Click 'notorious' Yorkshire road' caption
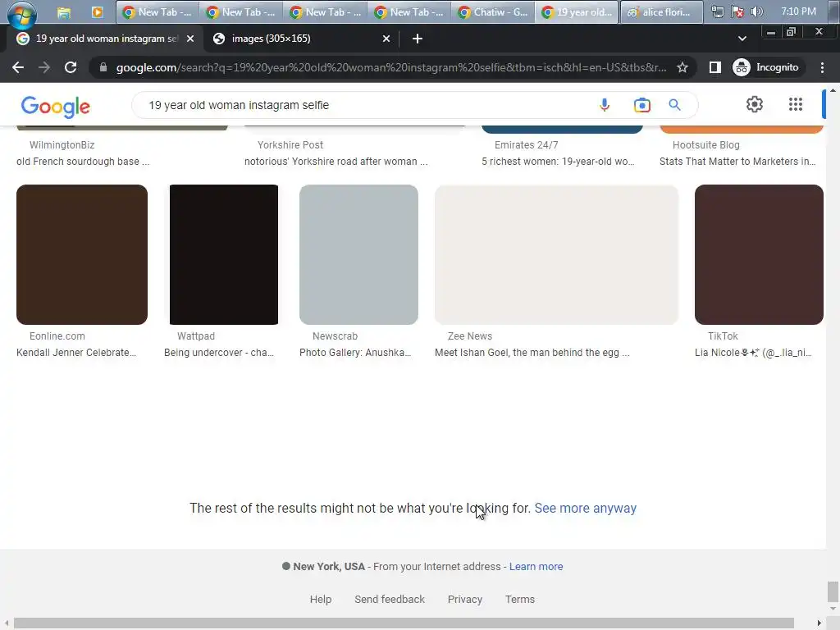The width and height of the screenshot is (840, 630). [336, 162]
